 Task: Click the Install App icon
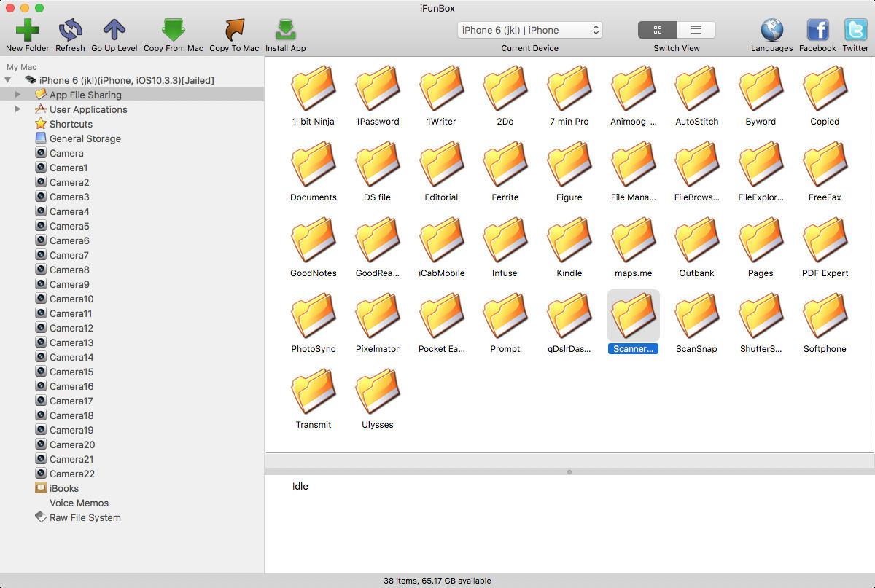click(x=285, y=30)
